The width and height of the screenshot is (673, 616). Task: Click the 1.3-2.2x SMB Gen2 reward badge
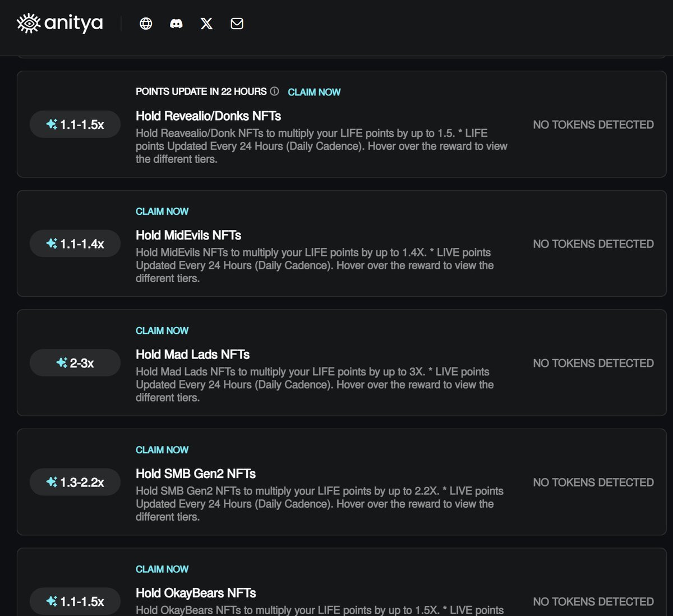click(75, 482)
